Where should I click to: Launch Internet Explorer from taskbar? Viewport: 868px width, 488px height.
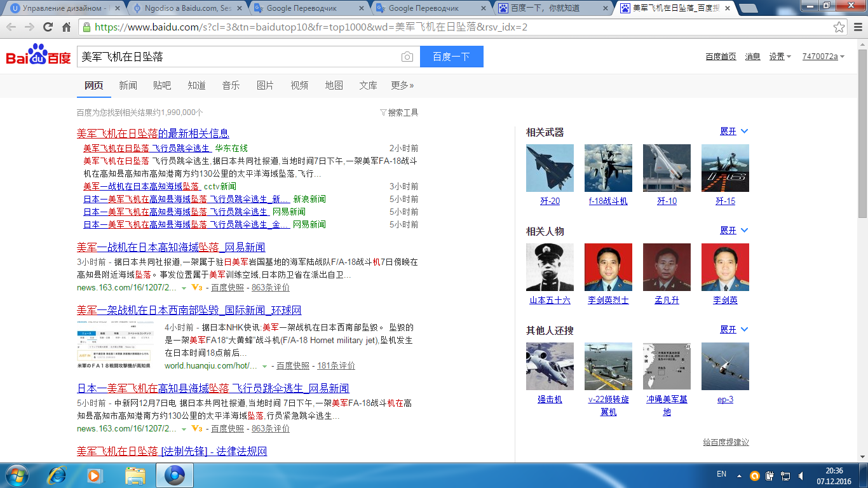(57, 475)
